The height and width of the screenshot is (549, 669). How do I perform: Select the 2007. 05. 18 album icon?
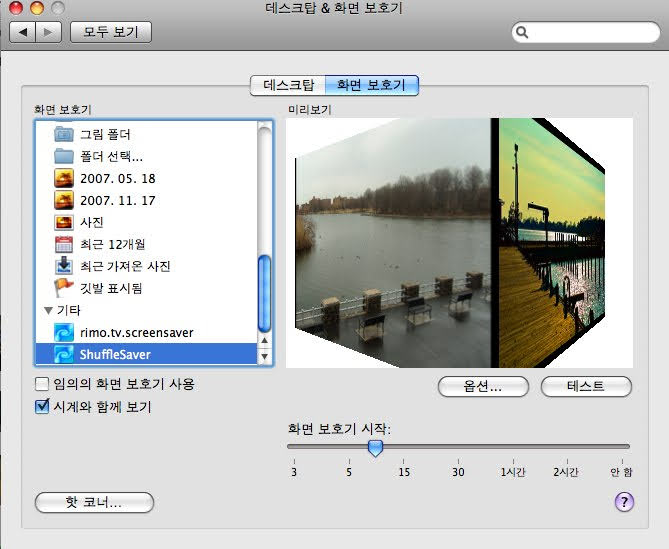tap(64, 178)
